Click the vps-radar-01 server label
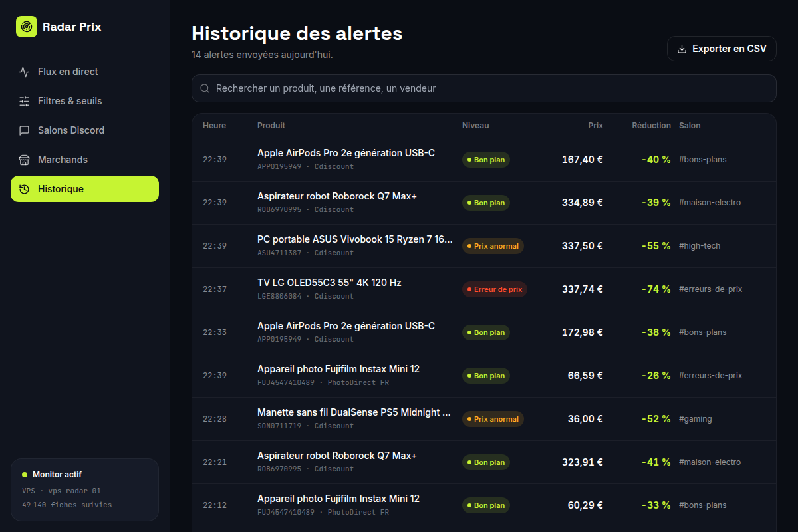 [74, 491]
